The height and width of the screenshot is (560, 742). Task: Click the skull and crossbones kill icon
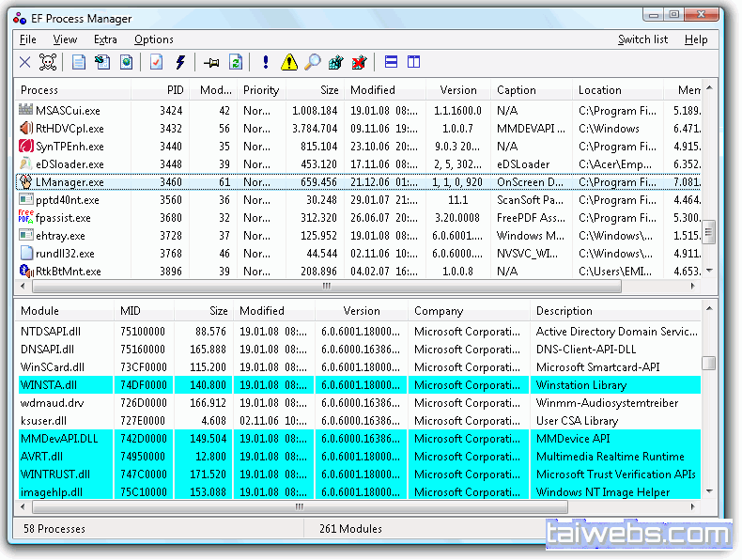click(49, 63)
